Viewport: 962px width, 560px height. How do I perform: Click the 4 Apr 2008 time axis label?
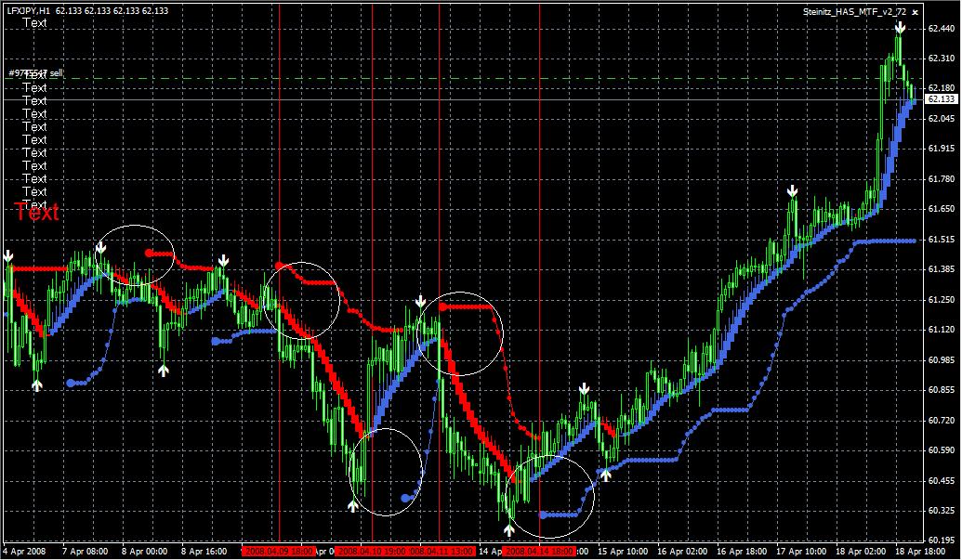[x=24, y=552]
